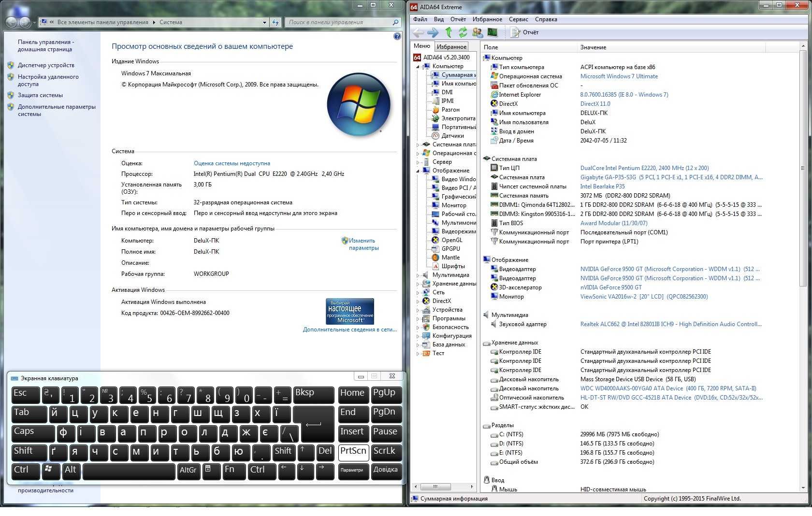Open the Отчёт menu in AIDA64 menu bar
812x516 pixels.
tap(458, 19)
